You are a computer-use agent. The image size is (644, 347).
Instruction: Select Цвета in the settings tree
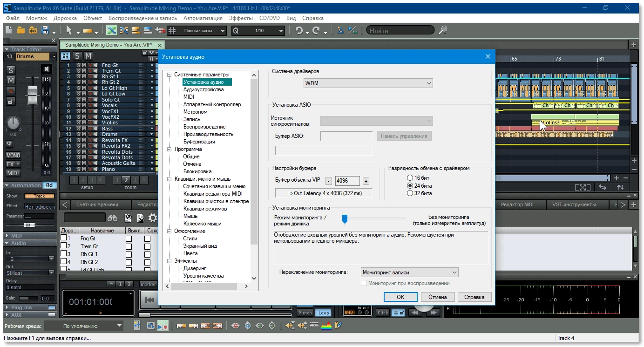tap(190, 253)
